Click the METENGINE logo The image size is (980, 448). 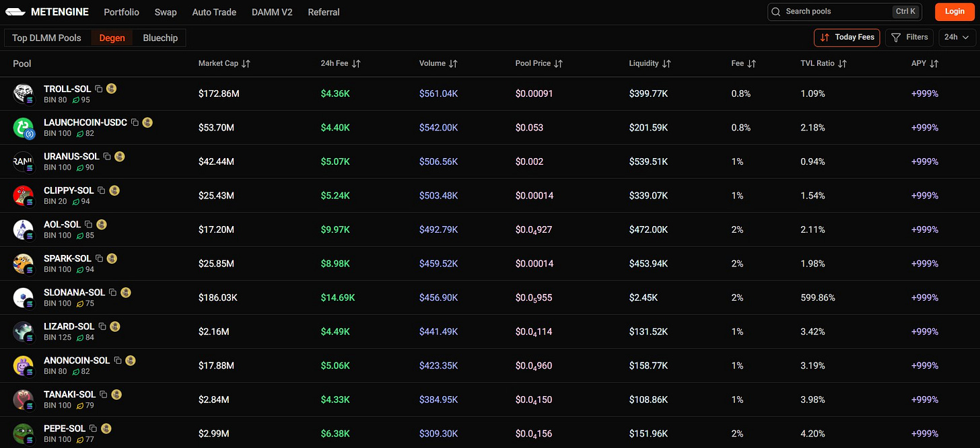pos(48,11)
